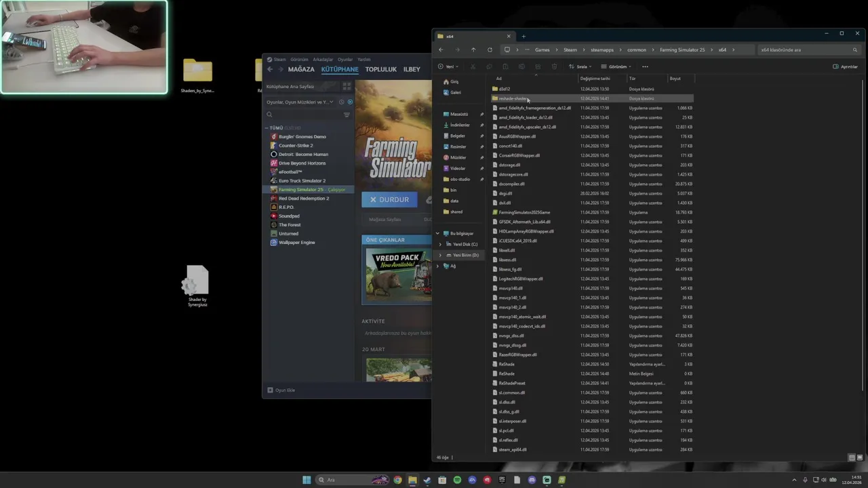Open Counter-Strike 2 in Steam library
Viewport: 868px width, 488px height.
tap(296, 145)
